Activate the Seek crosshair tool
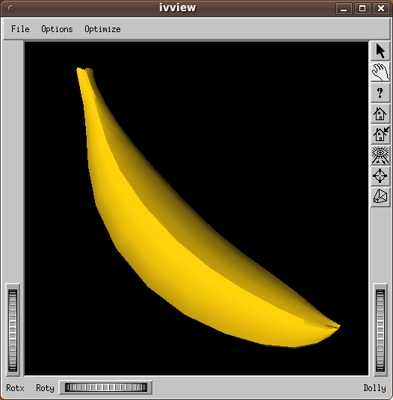The height and width of the screenshot is (400, 393). (380, 176)
